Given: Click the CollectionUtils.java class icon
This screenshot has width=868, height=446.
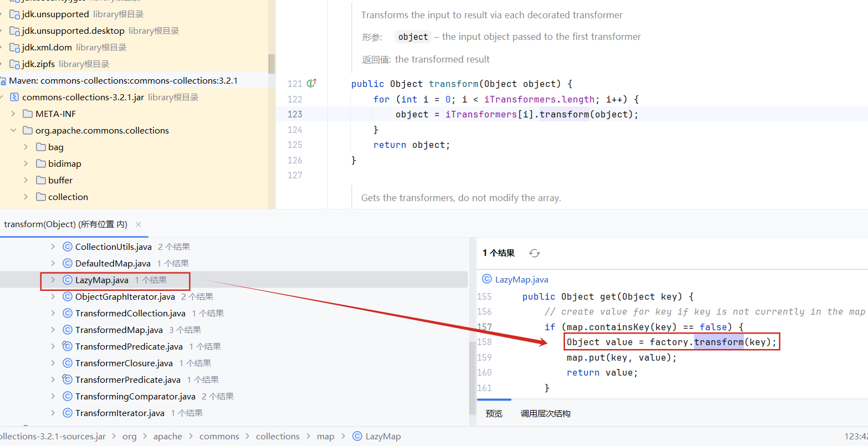Looking at the screenshot, I should click(x=68, y=247).
